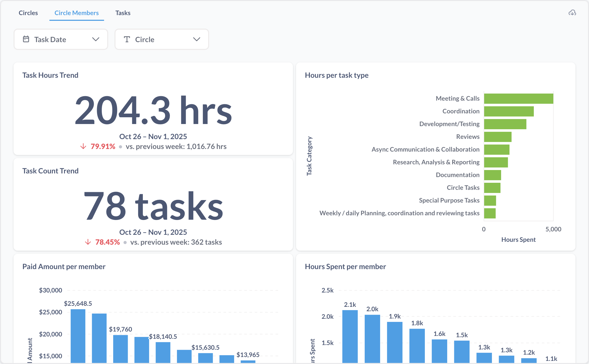Click the 204.3 hrs value
Image resolution: width=589 pixels, height=364 pixels.
click(153, 110)
